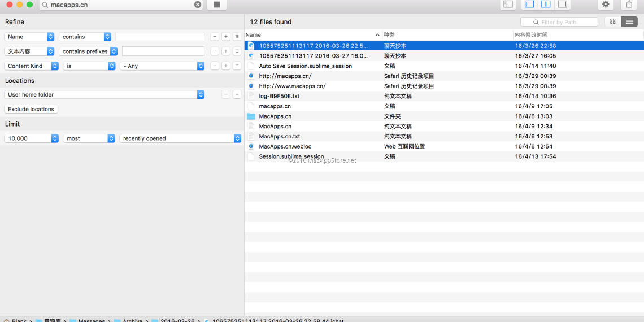Click the Exclude locations button
Image resolution: width=644 pixels, height=322 pixels.
31,110
